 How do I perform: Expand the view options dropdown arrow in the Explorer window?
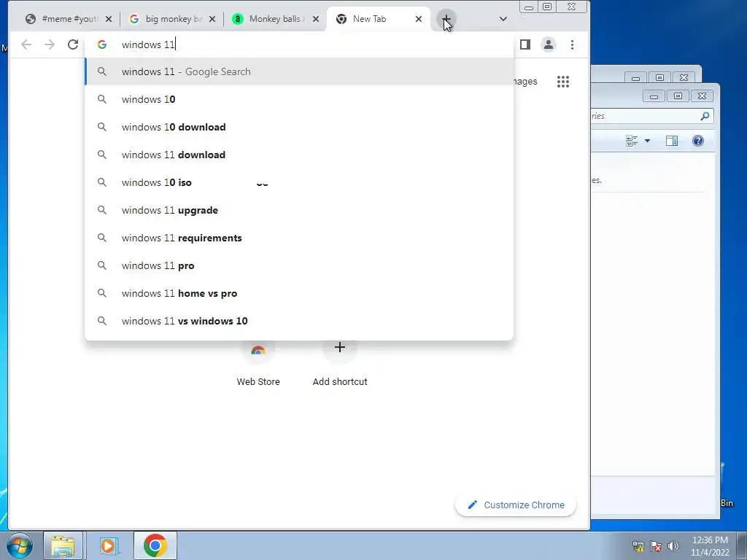(x=647, y=141)
